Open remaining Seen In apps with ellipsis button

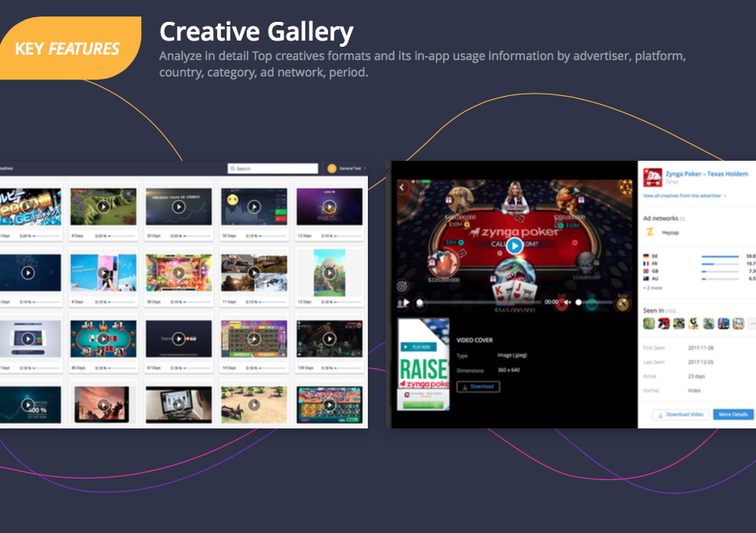pyautogui.click(x=752, y=322)
